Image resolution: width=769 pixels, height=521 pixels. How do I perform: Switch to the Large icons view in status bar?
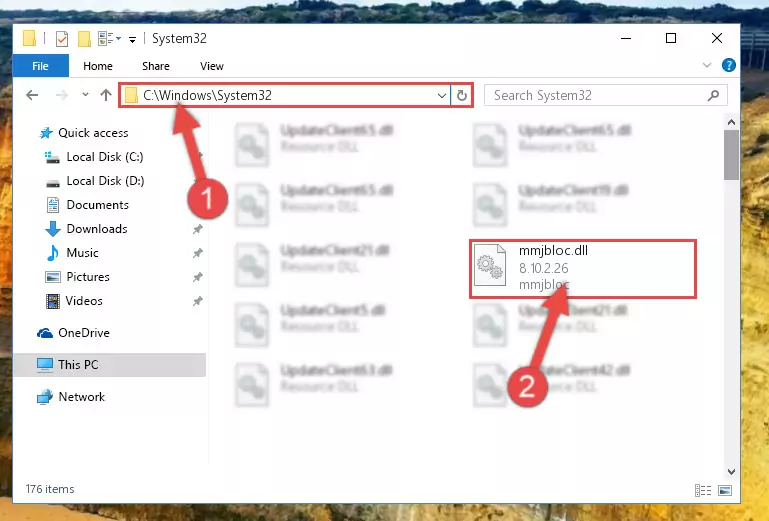tap(725, 490)
